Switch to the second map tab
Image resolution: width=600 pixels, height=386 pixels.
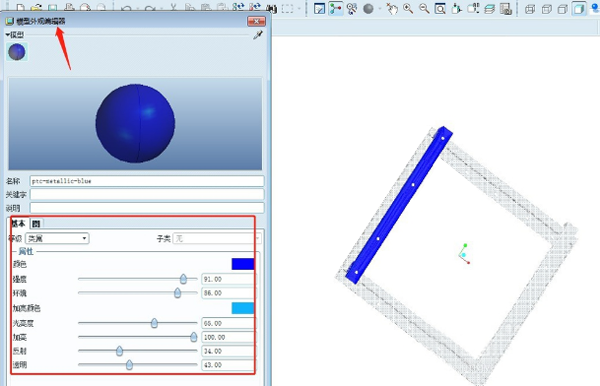click(36, 223)
